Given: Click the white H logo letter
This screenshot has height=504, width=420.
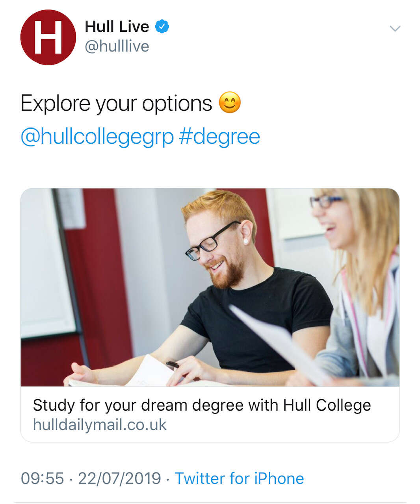Looking at the screenshot, I should point(48,37).
